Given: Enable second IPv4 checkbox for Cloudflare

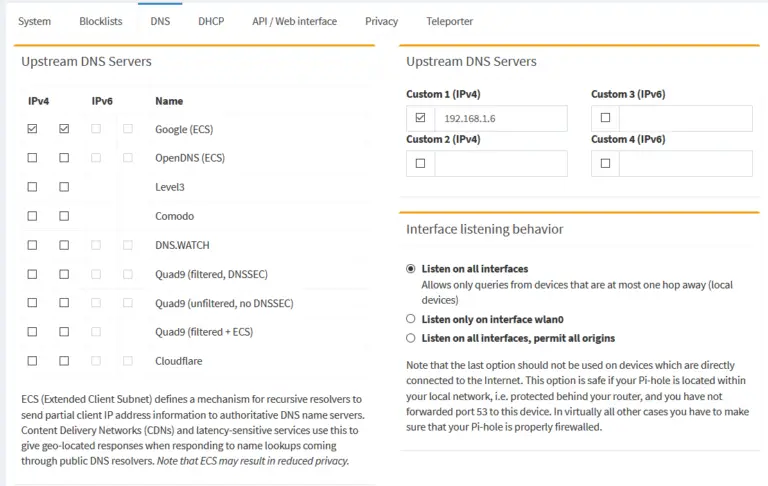Looking at the screenshot, I should (x=64, y=361).
